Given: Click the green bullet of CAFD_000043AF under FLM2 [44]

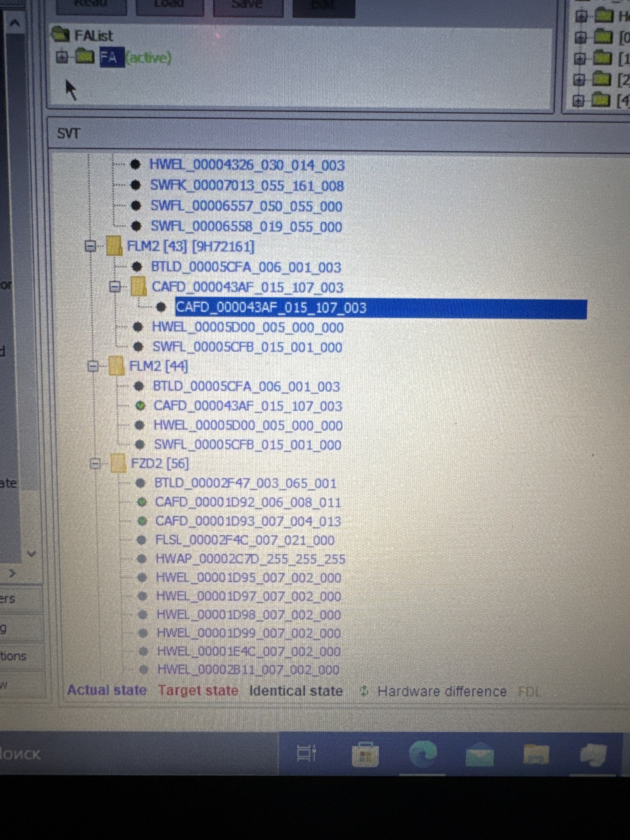Looking at the screenshot, I should pos(140,406).
